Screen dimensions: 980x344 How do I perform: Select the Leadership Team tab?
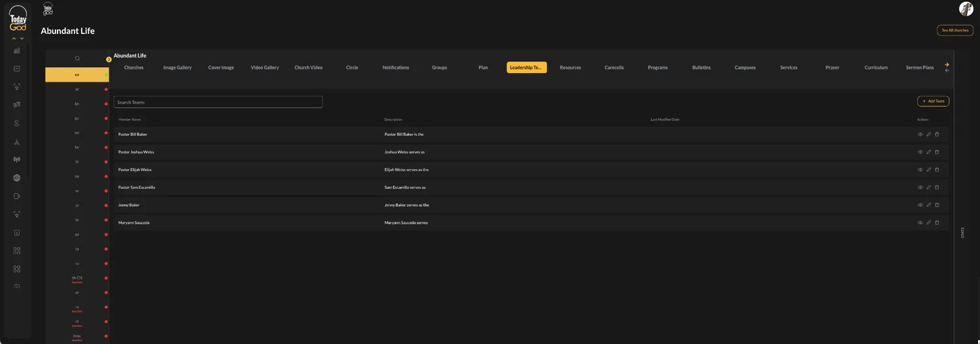(527, 67)
